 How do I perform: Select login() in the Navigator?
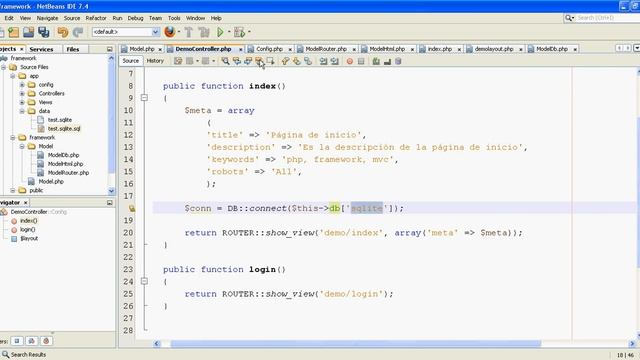[x=27, y=229]
